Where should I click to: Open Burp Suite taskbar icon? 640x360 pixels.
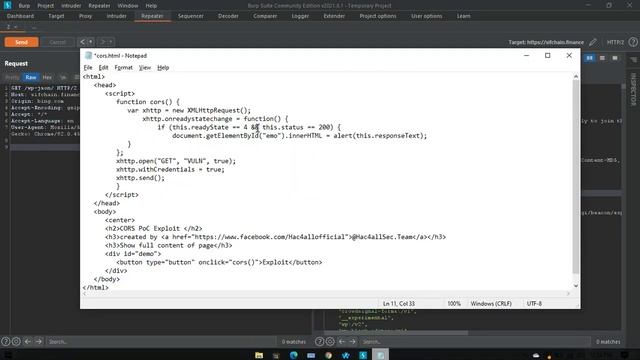click(x=363, y=355)
